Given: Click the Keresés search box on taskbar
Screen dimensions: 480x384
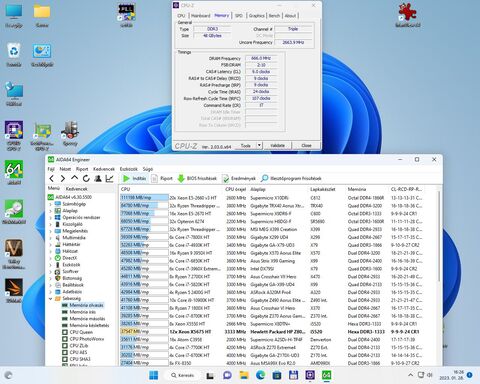Looking at the screenshot, I should click(x=182, y=375).
